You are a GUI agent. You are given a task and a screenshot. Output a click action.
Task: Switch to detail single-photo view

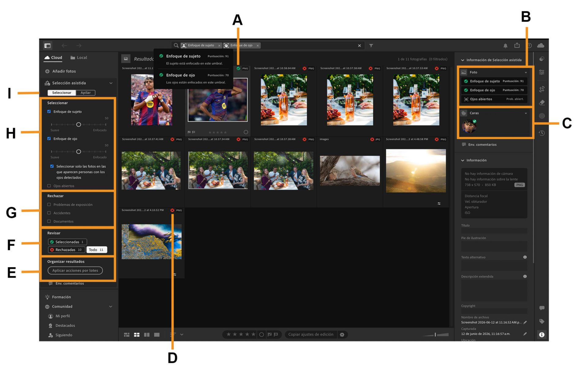(x=157, y=335)
